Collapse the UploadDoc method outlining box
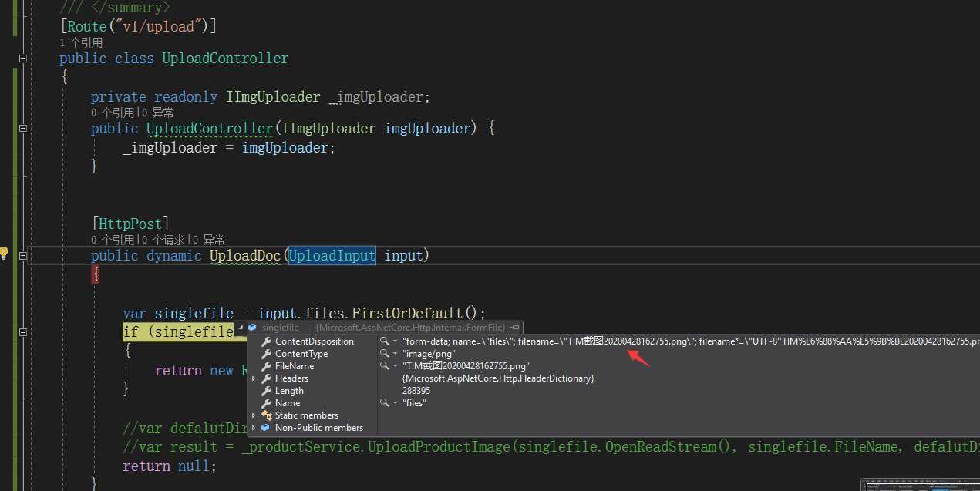Image resolution: width=980 pixels, height=491 pixels. 23,255
